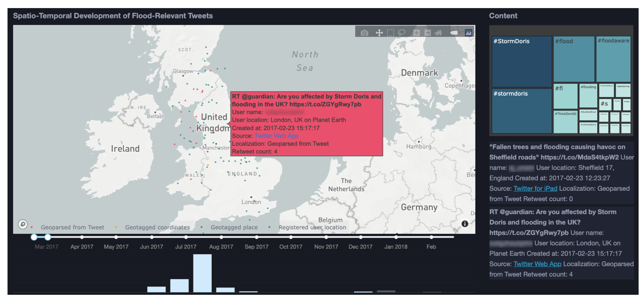Zoom in on the map
This screenshot has width=644, height=300.
[416, 33]
